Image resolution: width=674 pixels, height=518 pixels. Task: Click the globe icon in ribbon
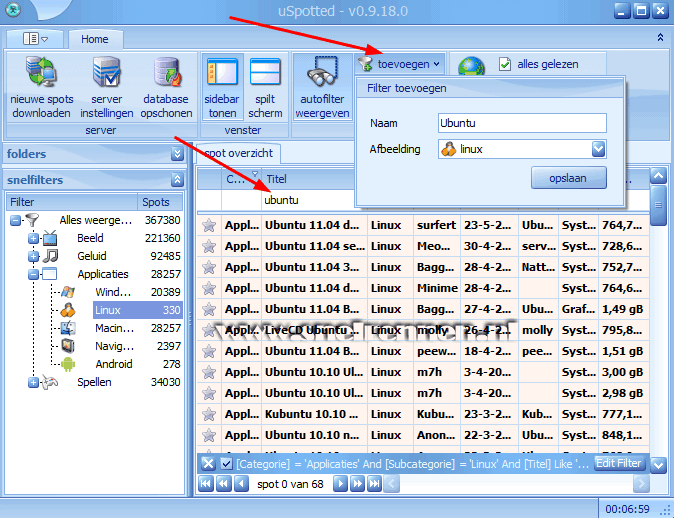[x=471, y=67]
